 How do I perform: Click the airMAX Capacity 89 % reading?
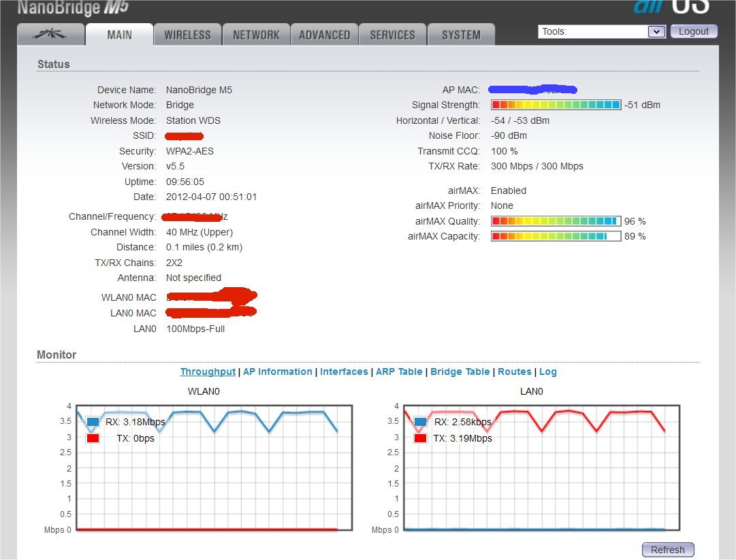pos(635,236)
